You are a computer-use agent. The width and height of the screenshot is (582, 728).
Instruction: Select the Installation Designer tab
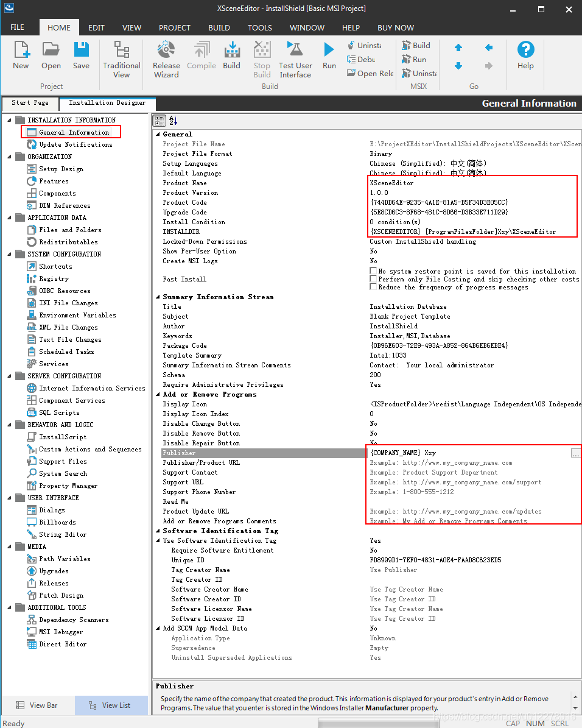107,102
